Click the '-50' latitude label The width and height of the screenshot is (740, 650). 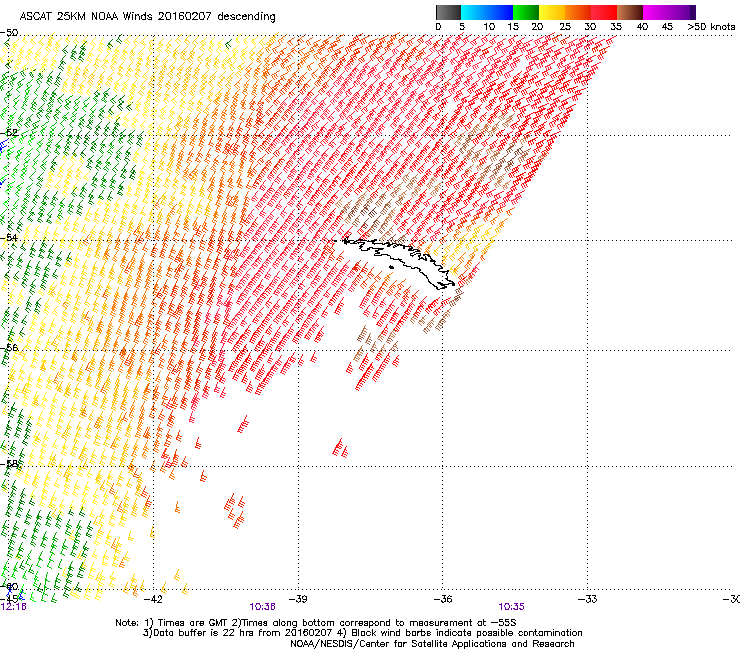9,33
